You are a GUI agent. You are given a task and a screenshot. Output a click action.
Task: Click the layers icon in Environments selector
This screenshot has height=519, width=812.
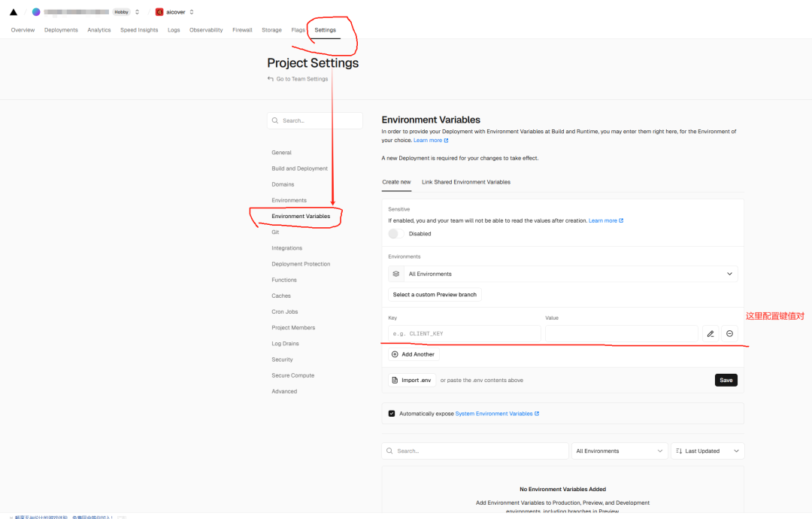tap(396, 274)
